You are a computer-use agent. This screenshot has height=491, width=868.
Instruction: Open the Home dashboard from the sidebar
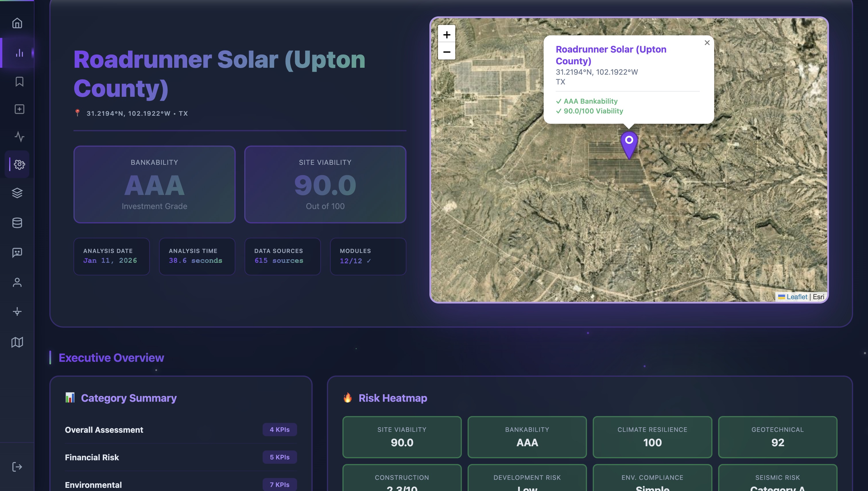tap(17, 23)
